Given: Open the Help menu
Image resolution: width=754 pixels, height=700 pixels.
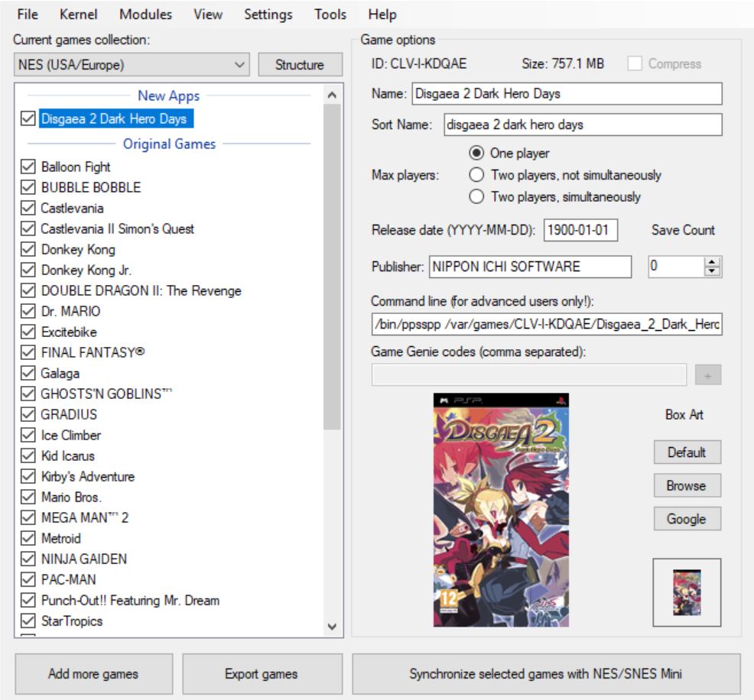Looking at the screenshot, I should click(x=382, y=15).
